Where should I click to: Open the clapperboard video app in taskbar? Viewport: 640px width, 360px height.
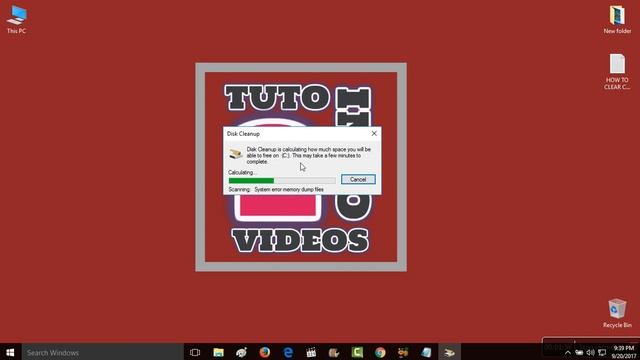311,352
